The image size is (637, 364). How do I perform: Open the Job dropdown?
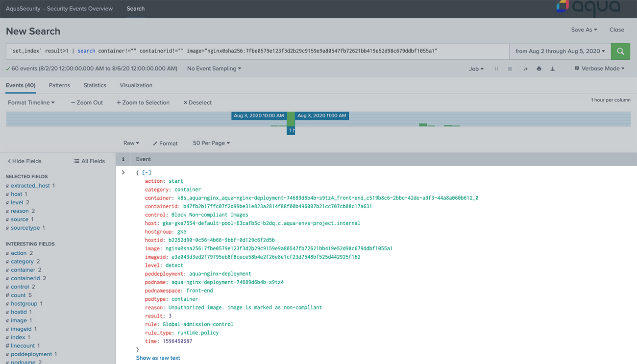tap(476, 69)
